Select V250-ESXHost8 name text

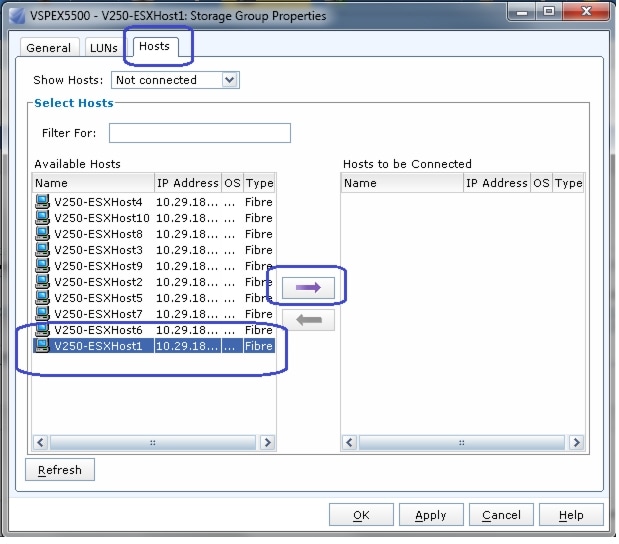pyautogui.click(x=98, y=234)
